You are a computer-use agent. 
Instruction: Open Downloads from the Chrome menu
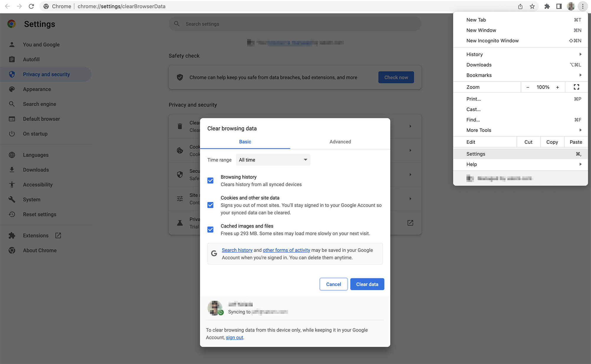pos(520,65)
